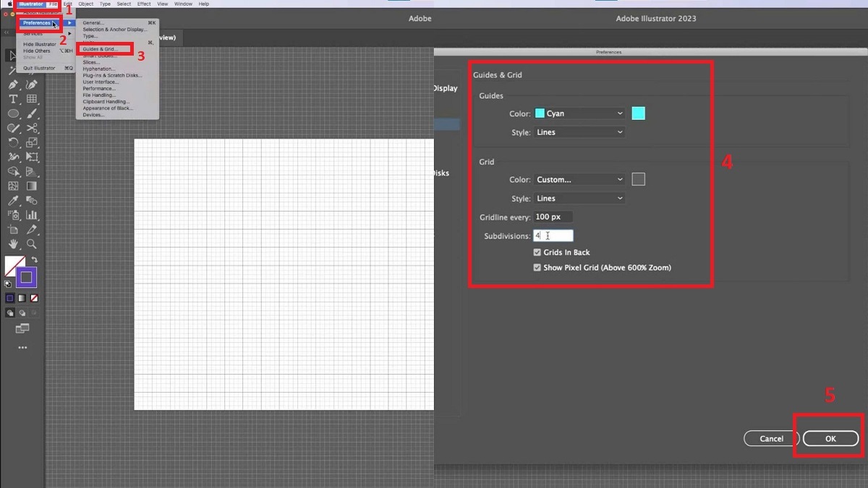This screenshot has height=488, width=868.
Task: Select the Rotate tool
Action: (14, 142)
